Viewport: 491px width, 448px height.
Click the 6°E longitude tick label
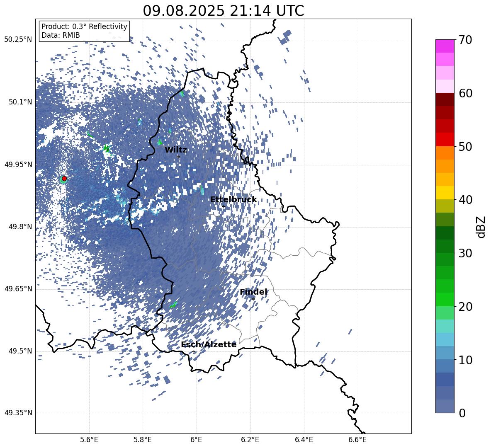(x=196, y=440)
